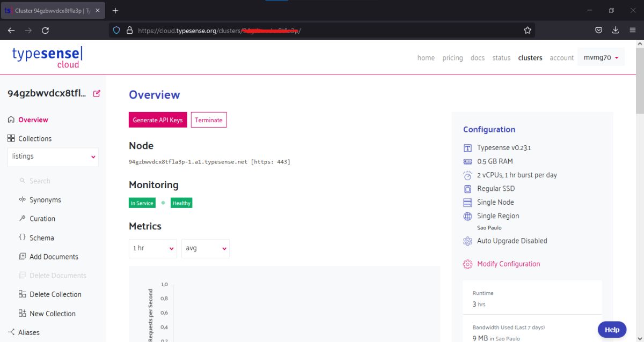Click the Collections grid icon
The image size is (644, 342).
[x=11, y=138]
